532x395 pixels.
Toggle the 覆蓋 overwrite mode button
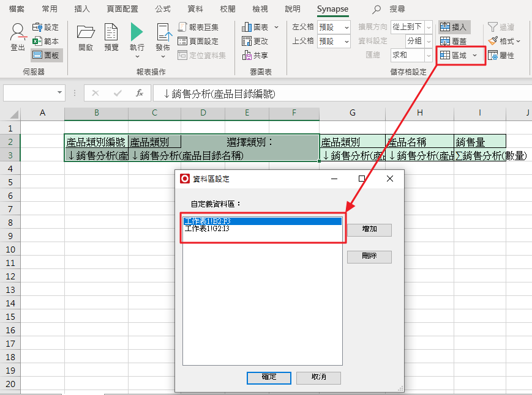tap(453, 41)
